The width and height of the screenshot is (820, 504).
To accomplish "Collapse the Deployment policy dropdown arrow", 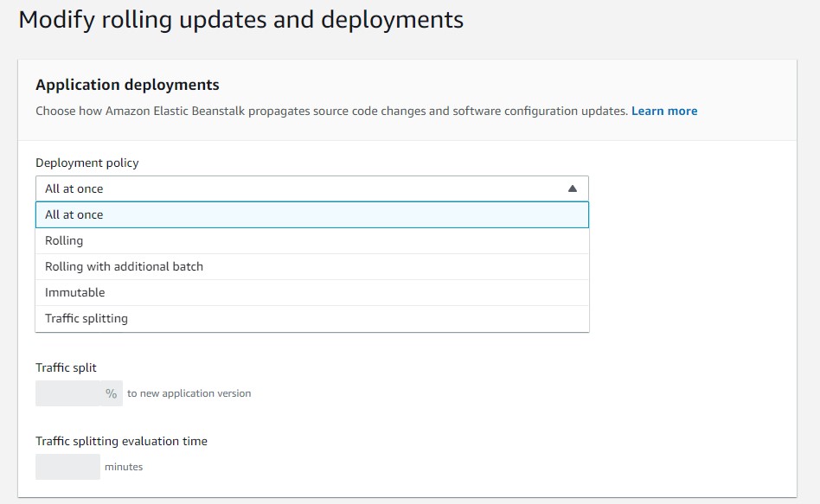I will click(573, 188).
